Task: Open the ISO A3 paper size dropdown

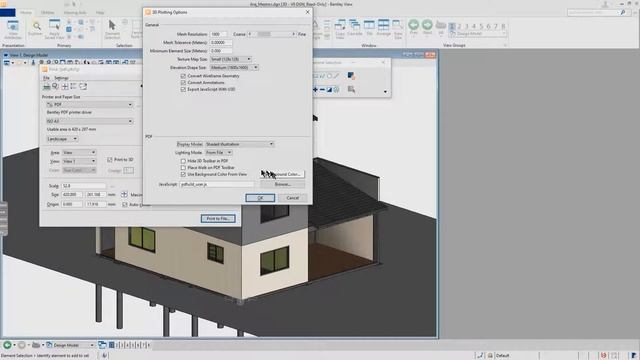Action: 89,121
